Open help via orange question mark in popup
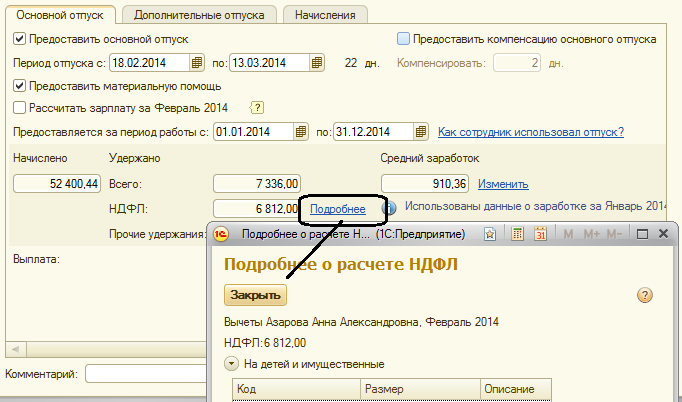Viewport: 682px width, 402px height. [645, 295]
